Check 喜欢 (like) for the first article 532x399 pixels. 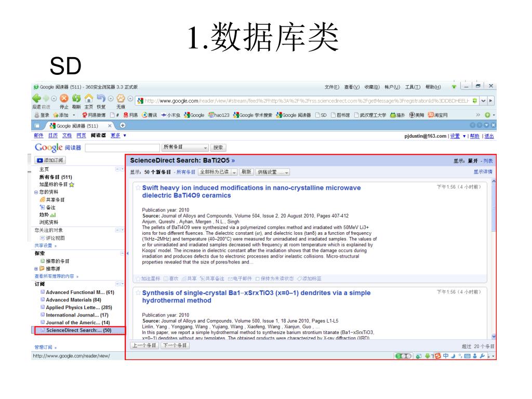[x=171, y=278]
